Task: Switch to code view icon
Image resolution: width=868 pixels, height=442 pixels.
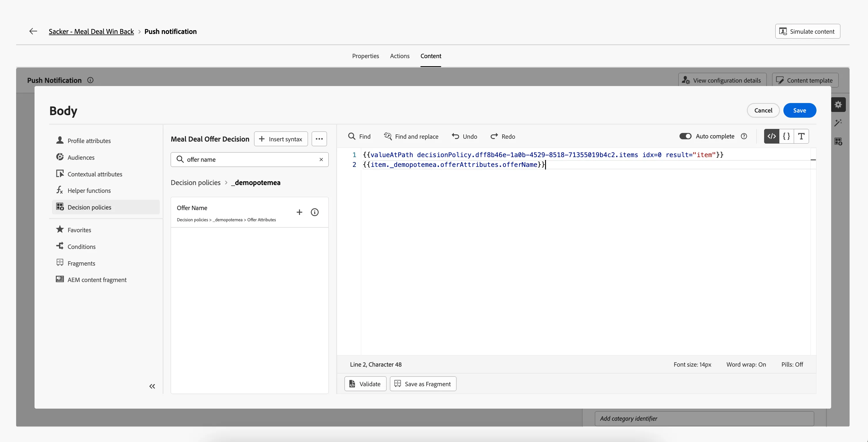Action: (772, 136)
